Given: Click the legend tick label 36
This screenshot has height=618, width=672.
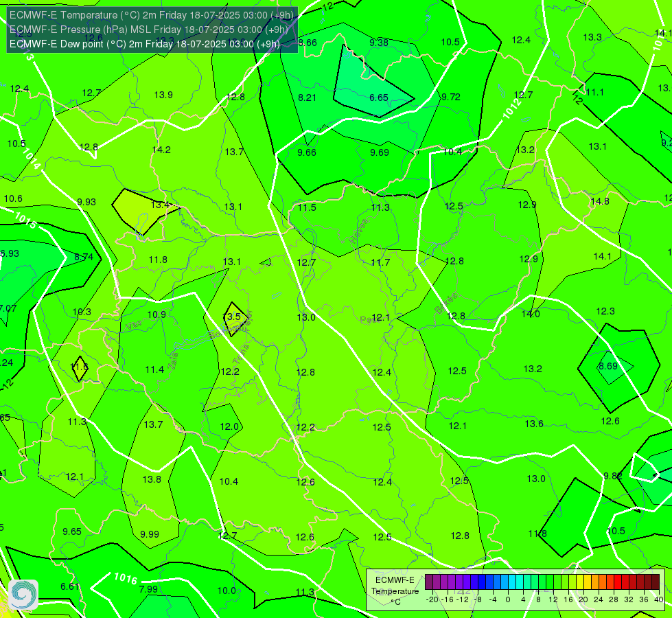Looking at the screenshot, I should [x=644, y=599].
